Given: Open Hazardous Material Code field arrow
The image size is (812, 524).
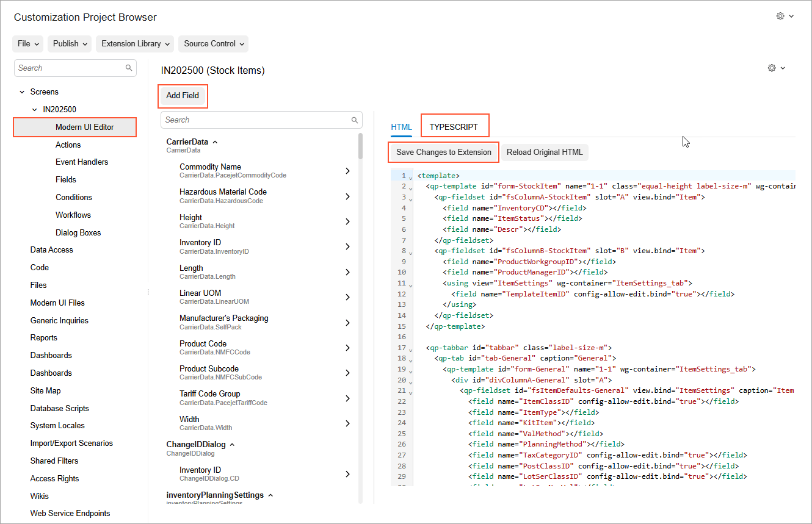Looking at the screenshot, I should [347, 196].
